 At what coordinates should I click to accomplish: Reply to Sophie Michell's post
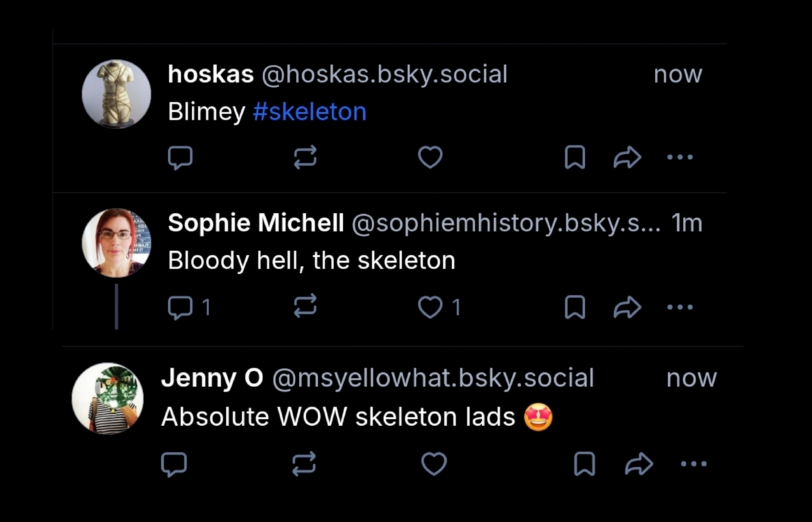180,307
